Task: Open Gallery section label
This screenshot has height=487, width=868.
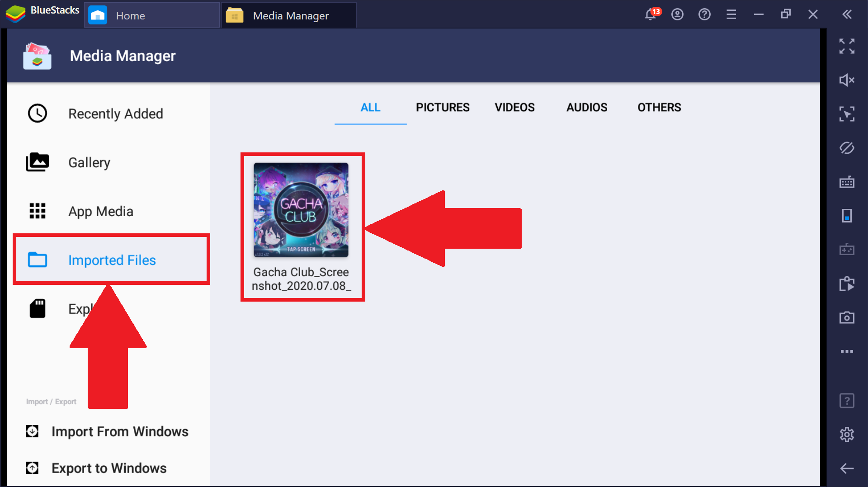Action: point(89,163)
